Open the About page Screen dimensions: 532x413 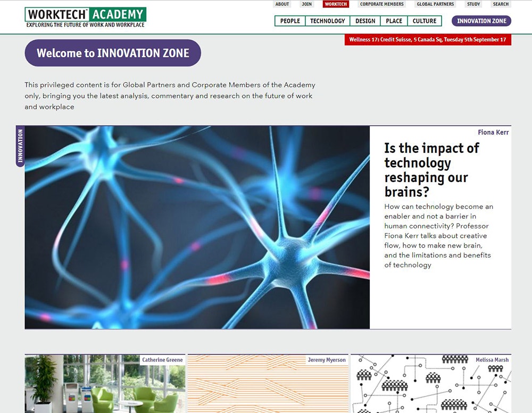(x=282, y=4)
